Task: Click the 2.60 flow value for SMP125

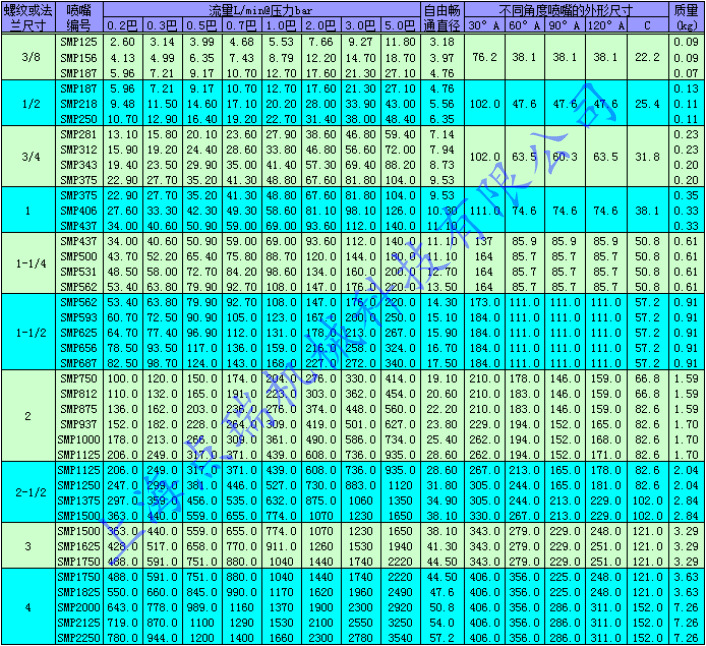Action: click(122, 42)
